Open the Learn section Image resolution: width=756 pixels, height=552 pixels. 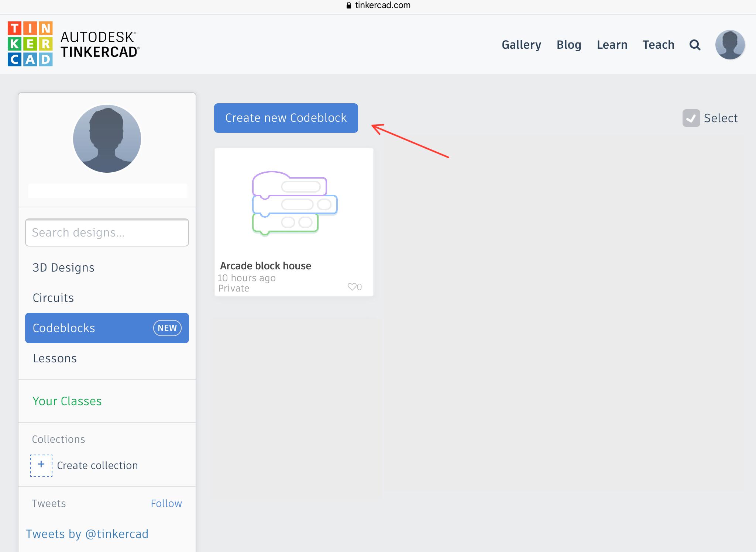[x=612, y=45]
